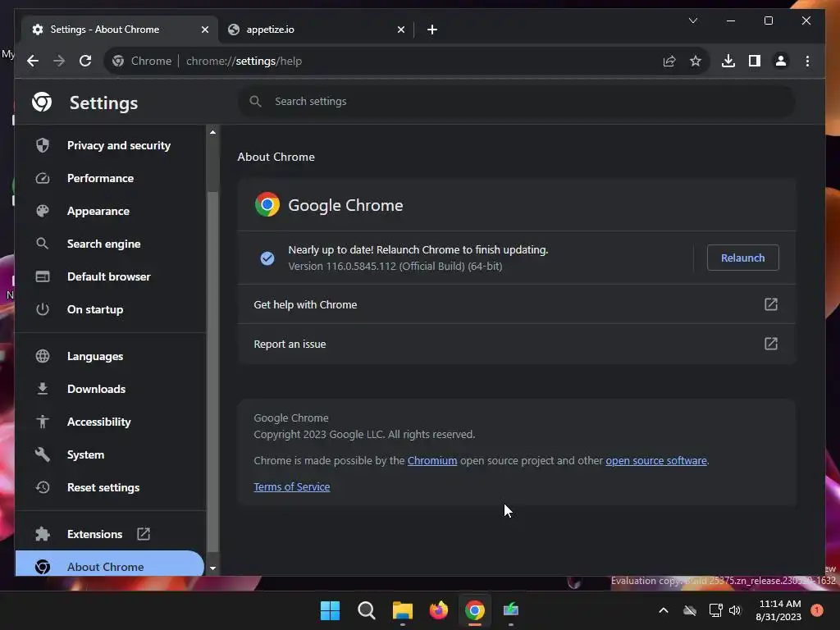Open the Chrome downloads tray icon
This screenshot has width=840, height=630.
728,61
